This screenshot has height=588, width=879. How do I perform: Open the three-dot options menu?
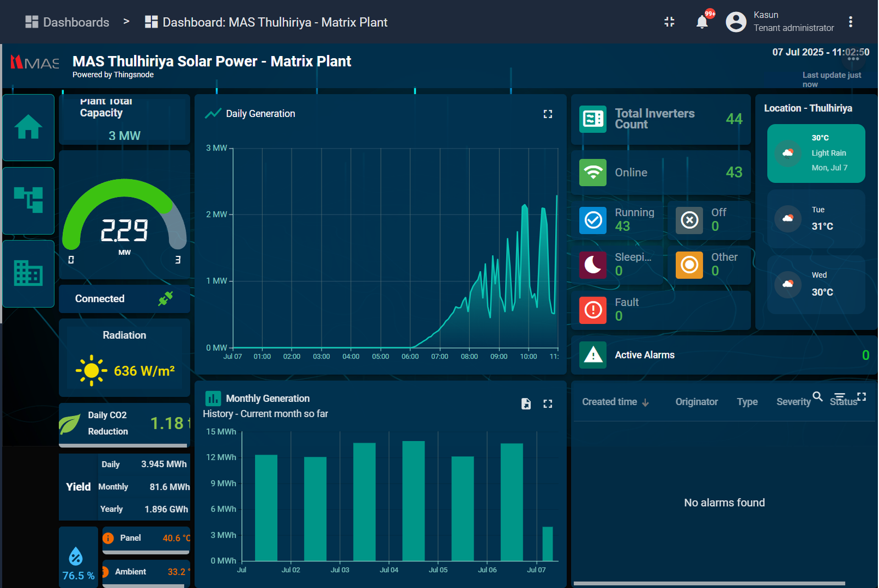point(850,22)
